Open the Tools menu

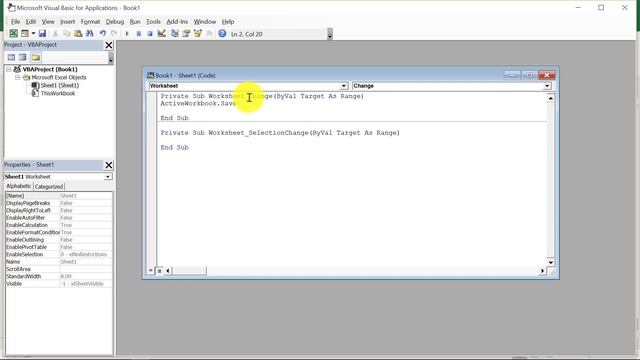click(153, 22)
